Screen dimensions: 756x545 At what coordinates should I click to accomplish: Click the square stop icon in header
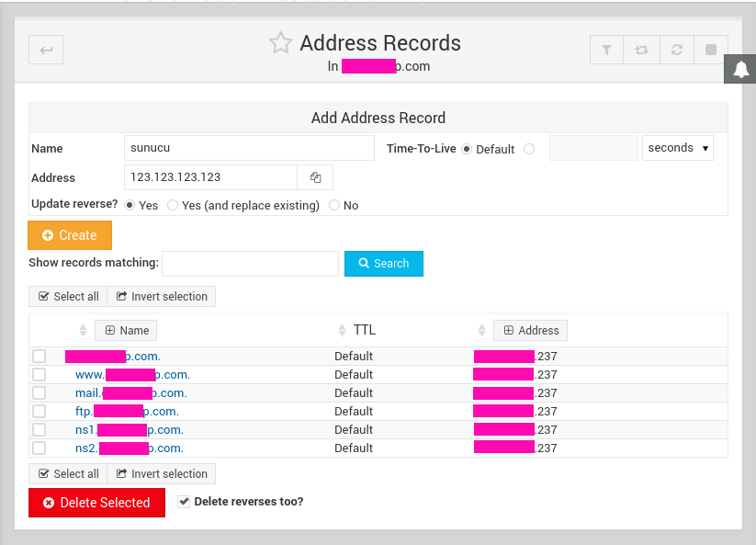pos(711,51)
